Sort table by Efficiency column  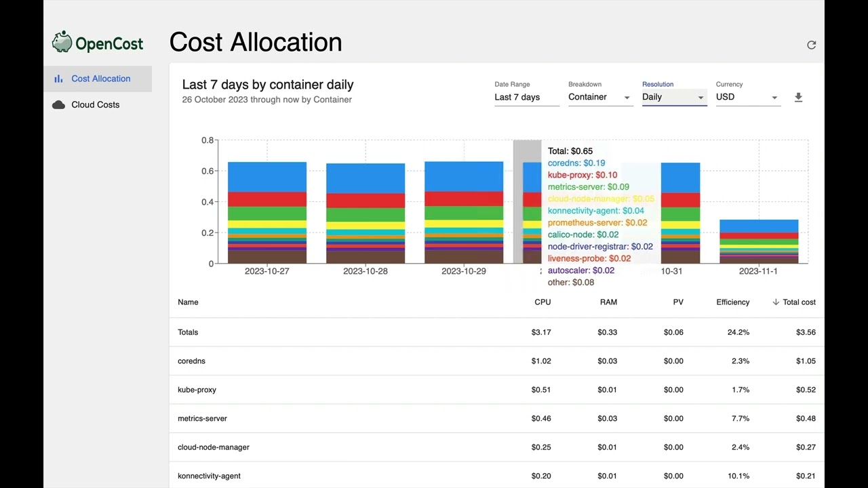coord(733,302)
